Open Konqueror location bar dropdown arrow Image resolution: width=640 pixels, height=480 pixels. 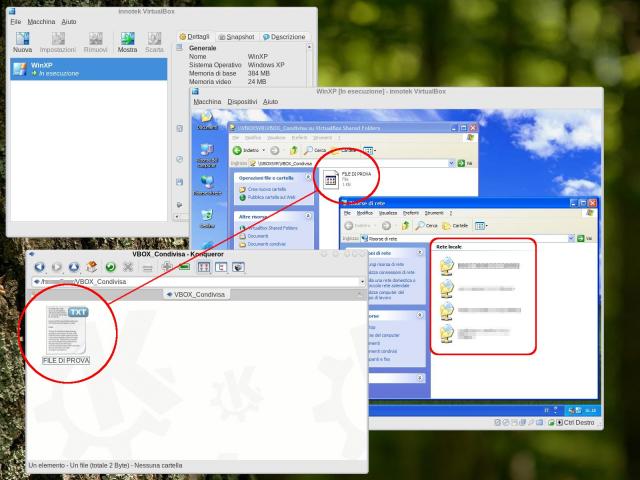pos(362,282)
